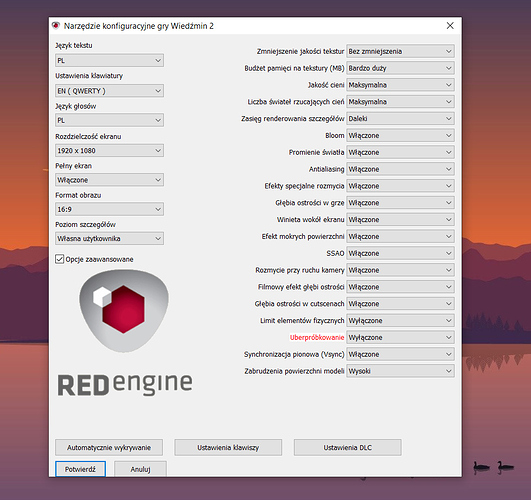Viewport: 531px width, 500px height.
Task: Change Synchronizacja pionowa (Vsync) dropdown
Action: tap(400, 354)
